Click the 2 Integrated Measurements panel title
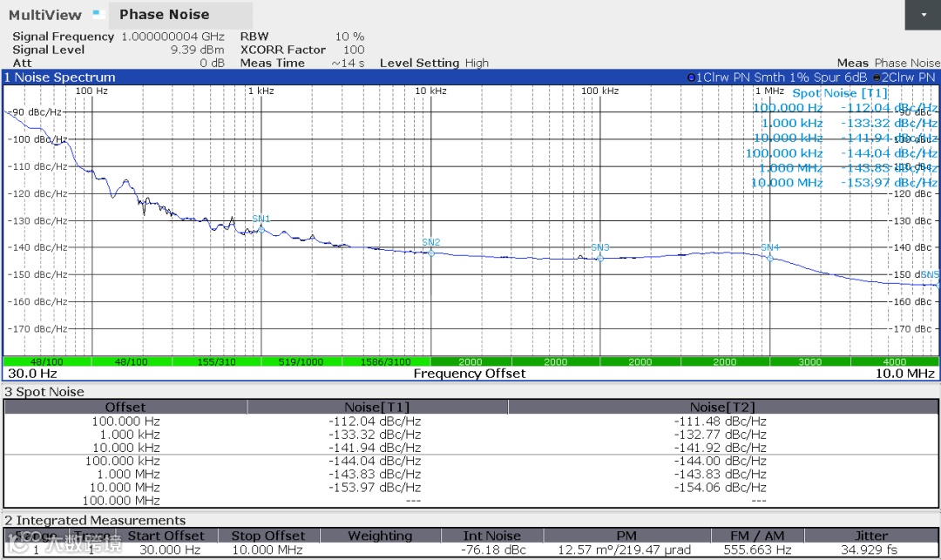The width and height of the screenshot is (941, 560). [95, 521]
